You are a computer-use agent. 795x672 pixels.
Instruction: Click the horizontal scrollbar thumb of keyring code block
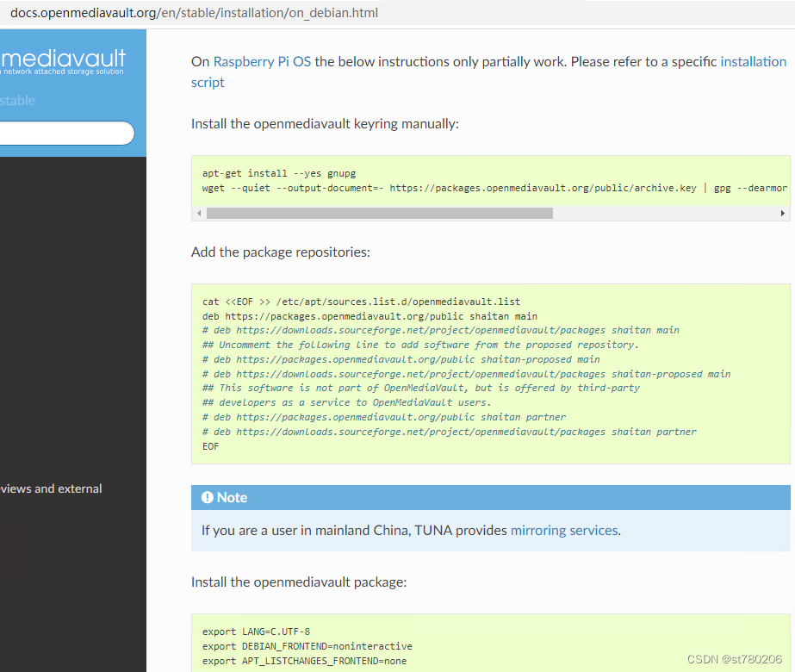click(380, 214)
